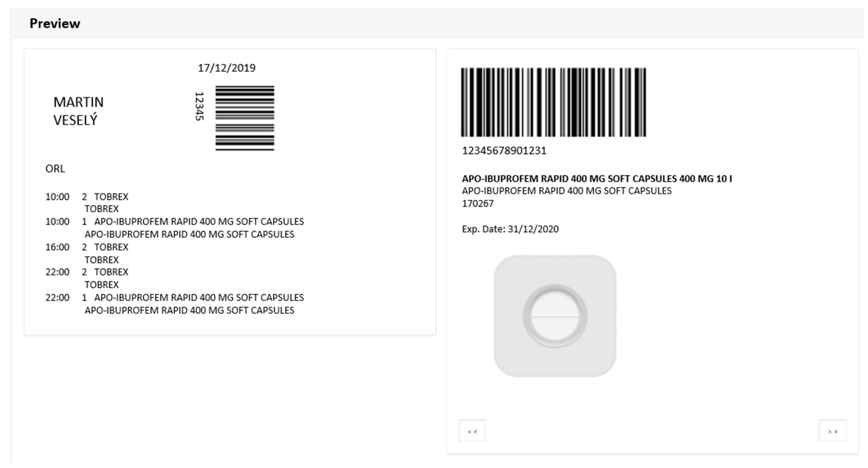This screenshot has height=468, width=868.
Task: Click the large medication barcode
Action: (553, 102)
